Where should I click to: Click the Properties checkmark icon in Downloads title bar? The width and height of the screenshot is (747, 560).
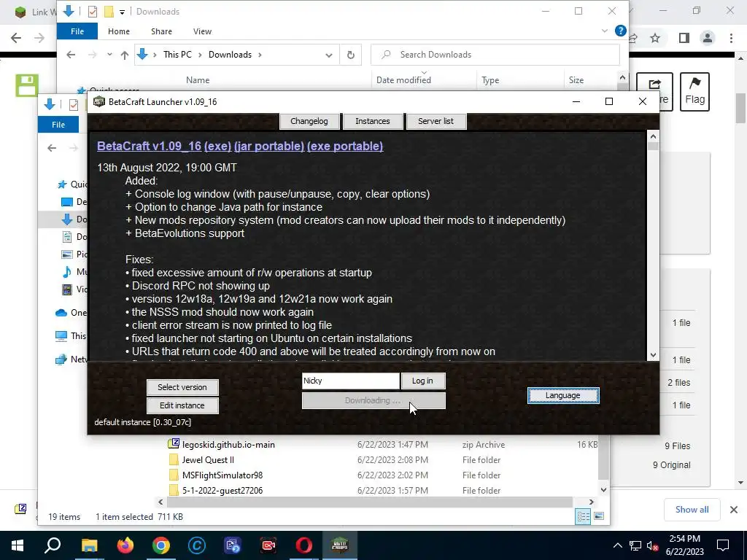93,12
